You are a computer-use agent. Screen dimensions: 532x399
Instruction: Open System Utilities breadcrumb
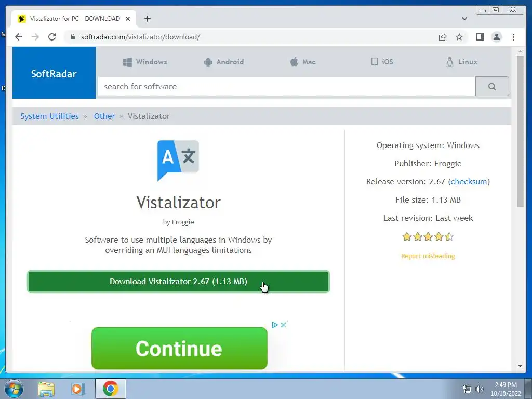tap(49, 116)
